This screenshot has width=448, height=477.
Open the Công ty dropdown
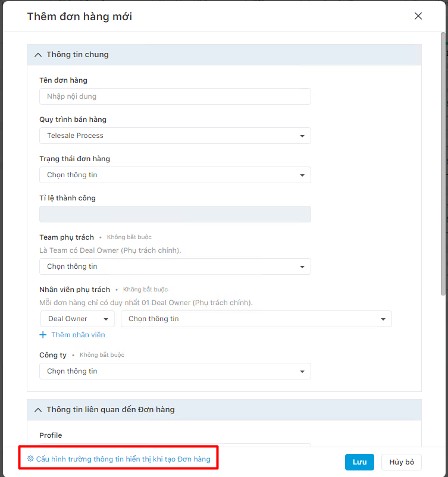pyautogui.click(x=175, y=371)
